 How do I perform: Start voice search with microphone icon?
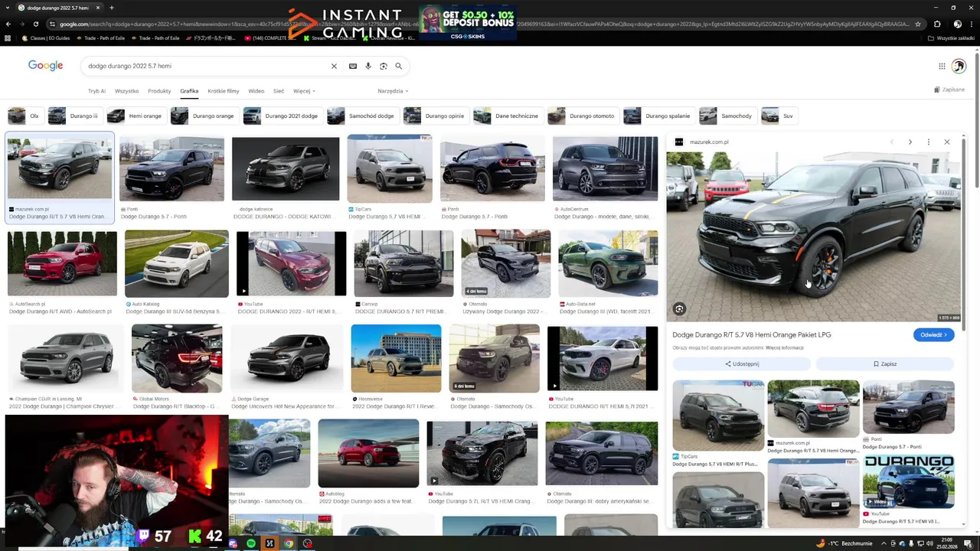coord(368,66)
